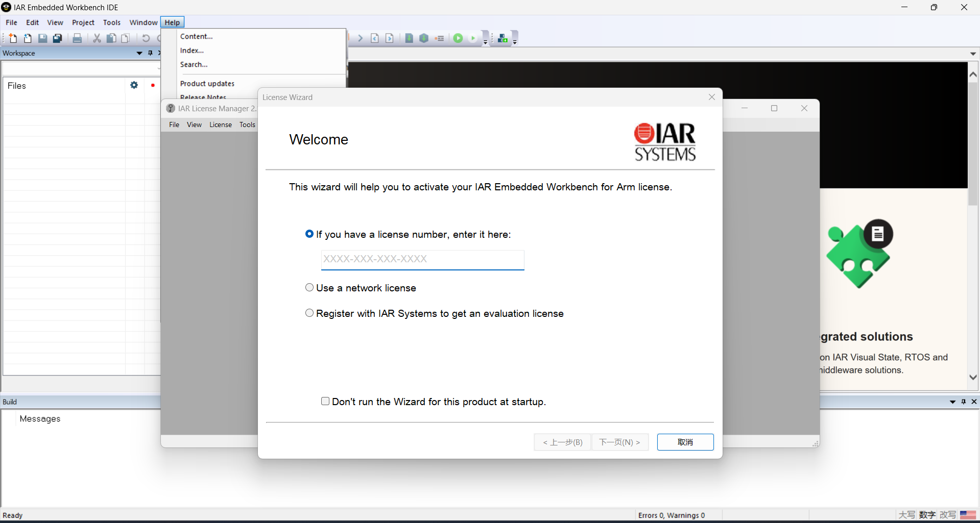Click the red dot column icon in Files header

(153, 85)
